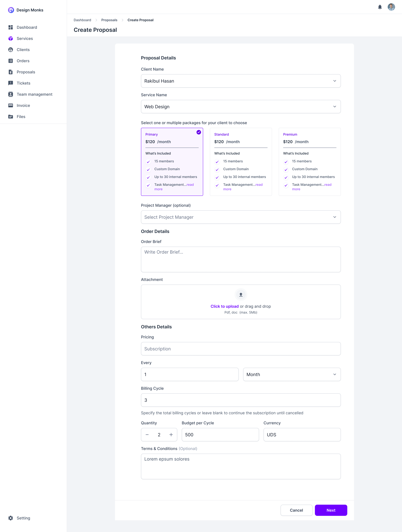Viewport: 402px width, 532px height.
Task: Click the Services sidebar icon
Action: (x=11, y=38)
